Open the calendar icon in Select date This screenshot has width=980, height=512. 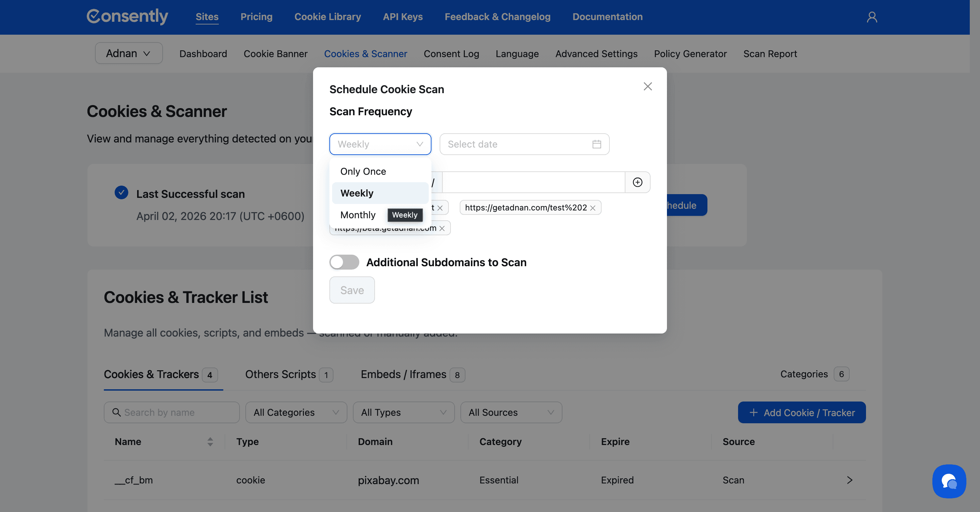tap(597, 144)
